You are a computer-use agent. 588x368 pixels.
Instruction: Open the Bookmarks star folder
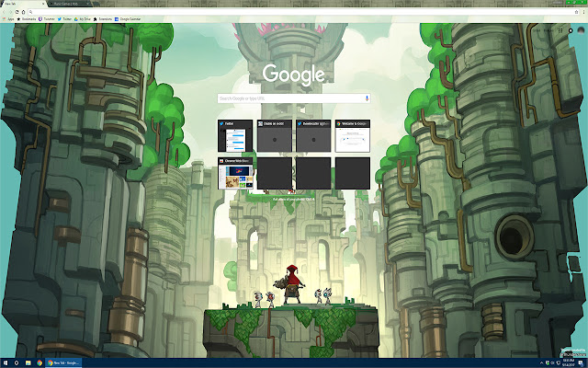click(x=27, y=18)
